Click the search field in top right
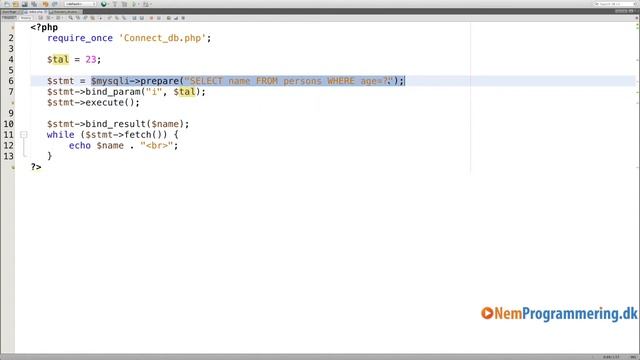This screenshot has height=360, width=640. click(615, 4)
